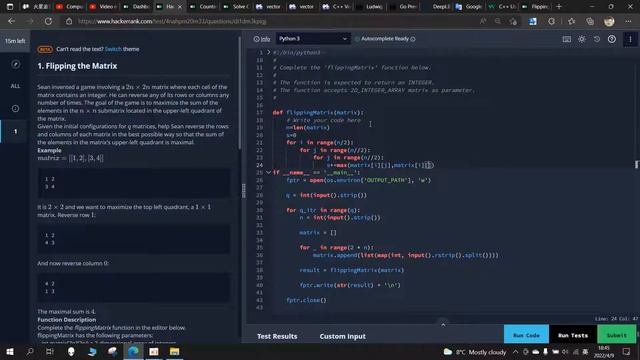Open the editor help question-mark icon
This screenshot has width=640, height=360.
tap(611, 39)
